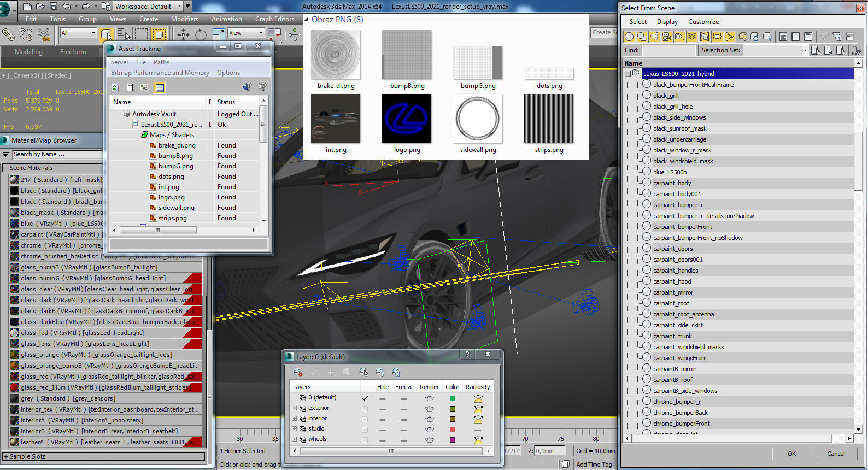The image size is (868, 470).
Task: Open the All selection filter dropdown
Action: coord(78,33)
